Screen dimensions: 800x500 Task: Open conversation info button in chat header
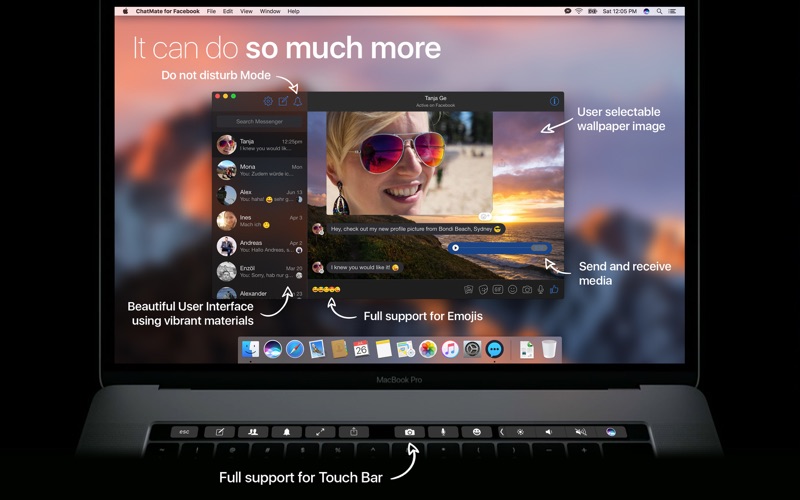[x=554, y=101]
